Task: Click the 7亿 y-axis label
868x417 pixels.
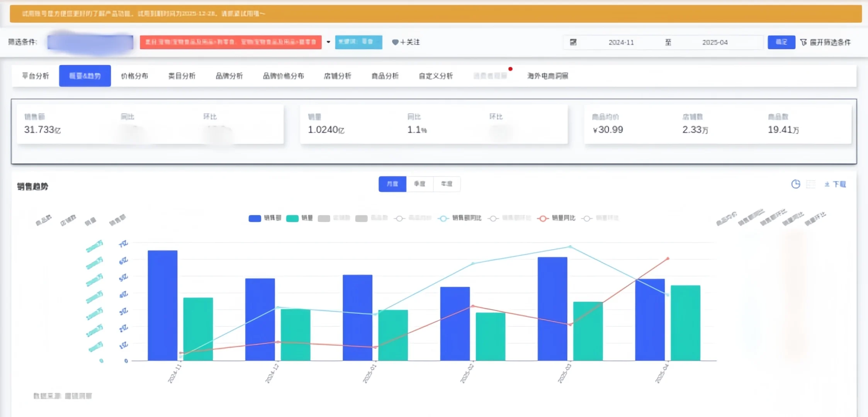Action: 123,244
